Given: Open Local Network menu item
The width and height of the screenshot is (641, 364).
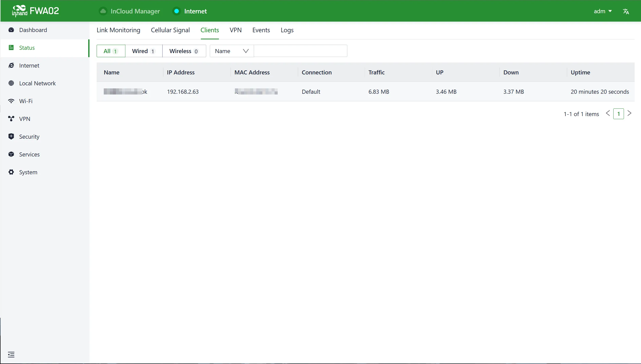Looking at the screenshot, I should [45, 83].
